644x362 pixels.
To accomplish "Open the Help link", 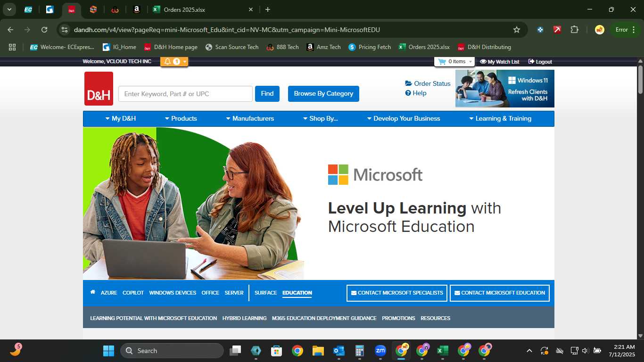I will click(x=416, y=93).
